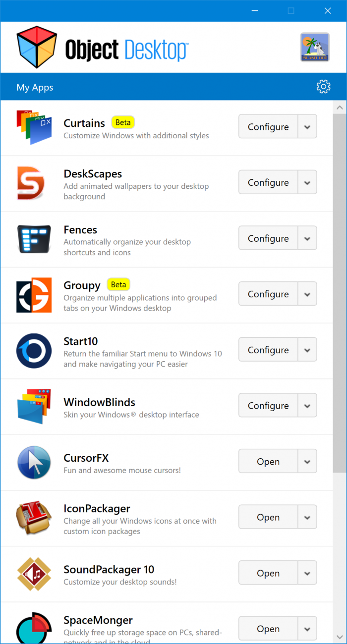Configure the Curtains app
This screenshot has width=347, height=644.
click(268, 127)
